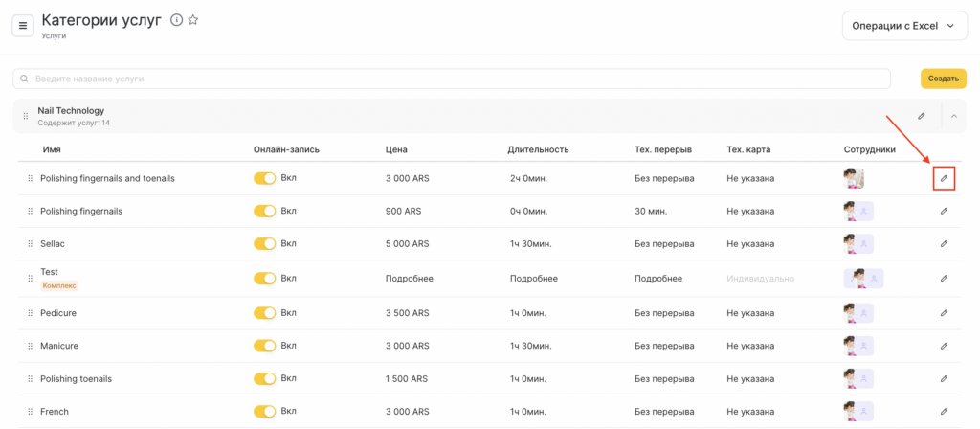Open the hamburger menu icon
Image resolution: width=980 pixels, height=429 pixels.
pos(23,26)
